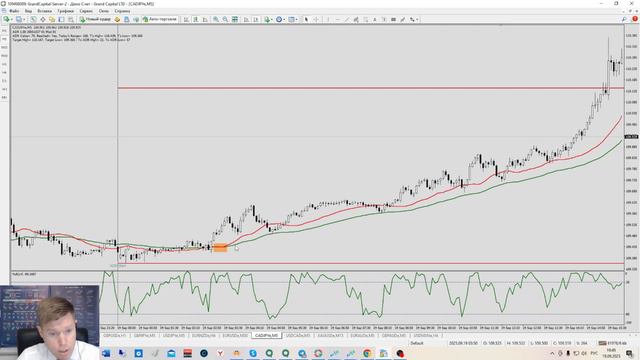Open the Templates icon
This screenshot has height=360, width=640.
291,19
